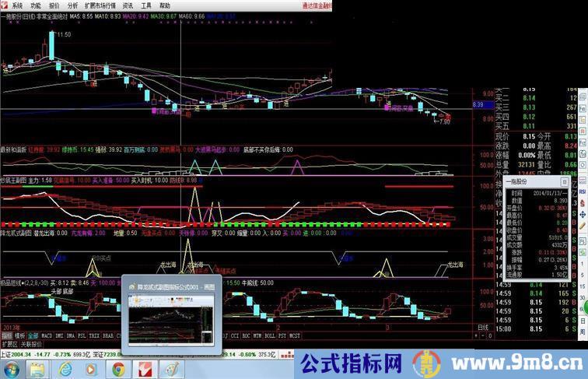This screenshot has width=588, height=379.
Task: Click the 扩展区 tab at bottom left
Action: coord(9,343)
